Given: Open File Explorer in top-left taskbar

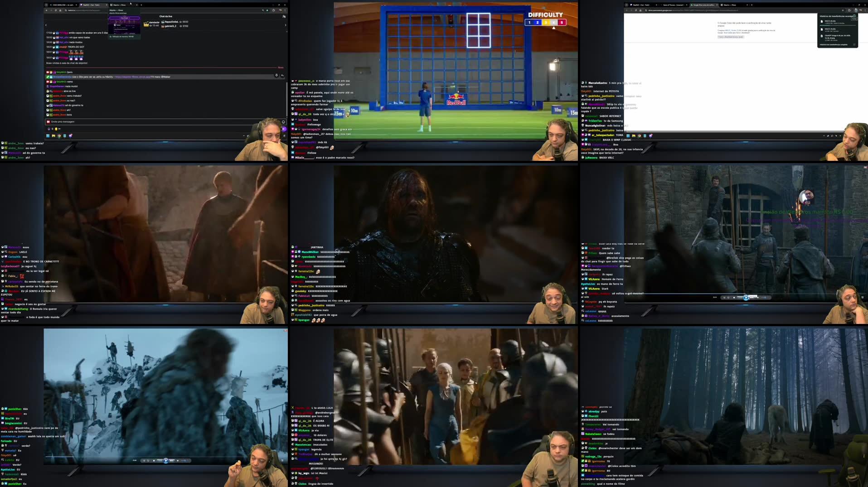Looking at the screenshot, I should pyautogui.click(x=53, y=135).
